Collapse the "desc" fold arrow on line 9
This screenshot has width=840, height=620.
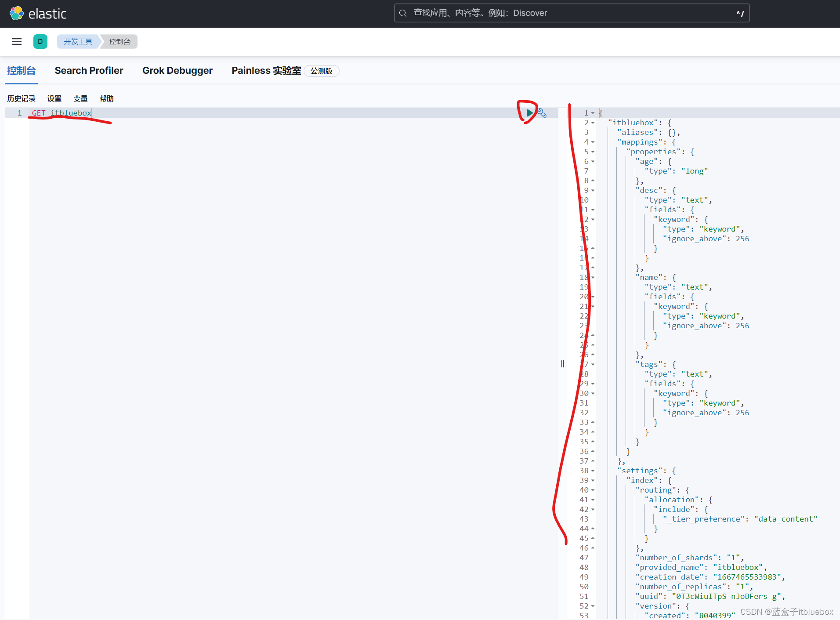593,191
